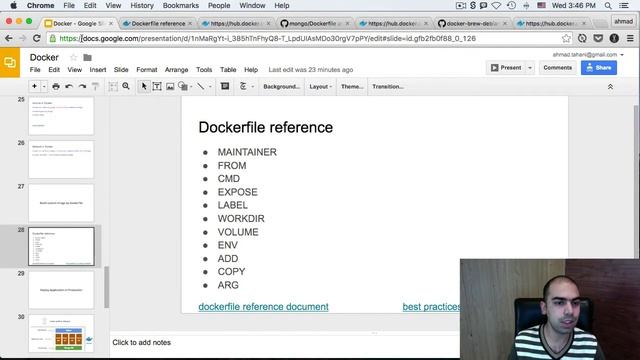Open macOS Spotlight search
Viewport: 640px width, 360px height.
point(608,6)
